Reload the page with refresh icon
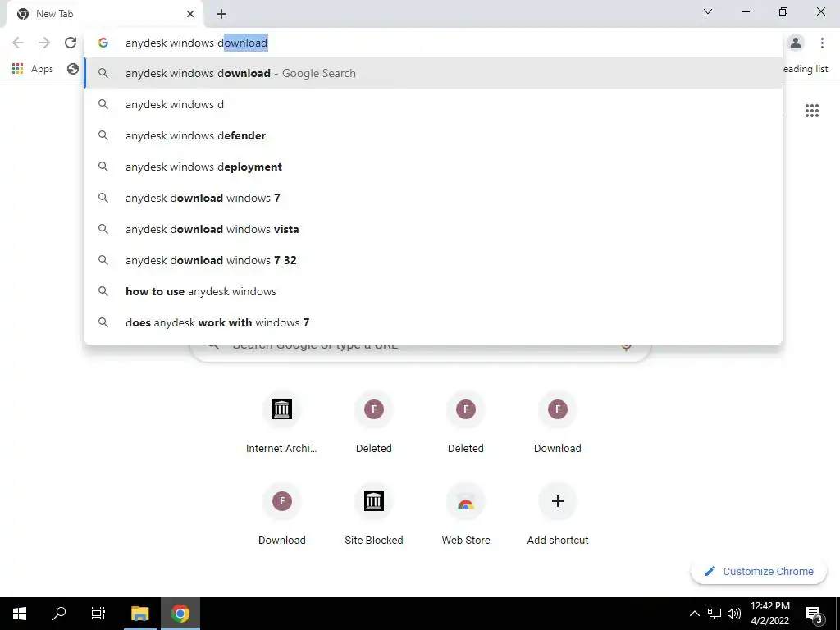Viewport: 840px width, 630px height. tap(71, 43)
